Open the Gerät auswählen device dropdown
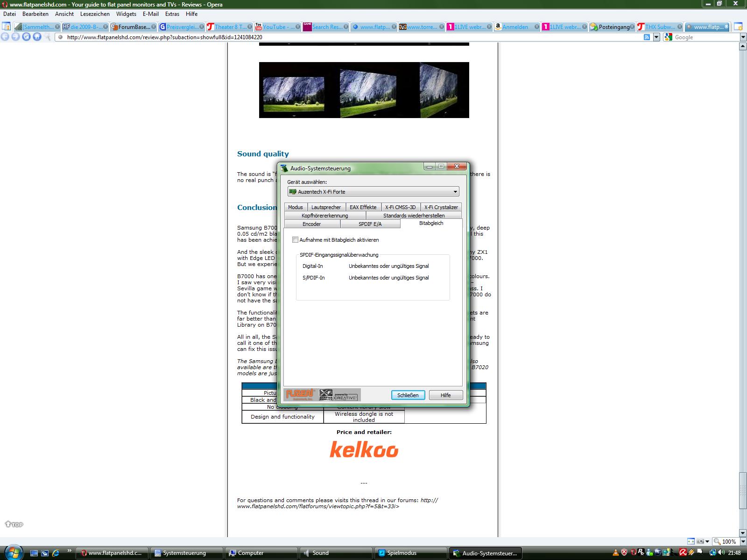 tap(373, 191)
